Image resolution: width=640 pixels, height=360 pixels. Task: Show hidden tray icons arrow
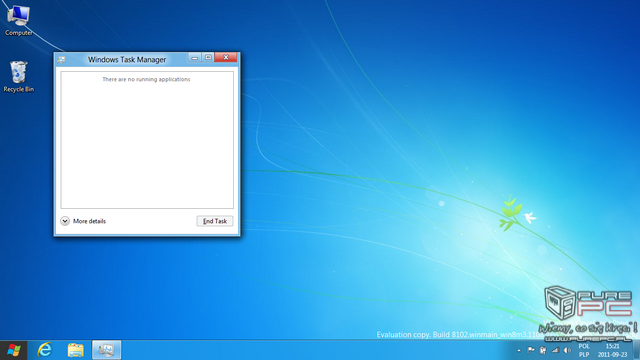pos(519,350)
